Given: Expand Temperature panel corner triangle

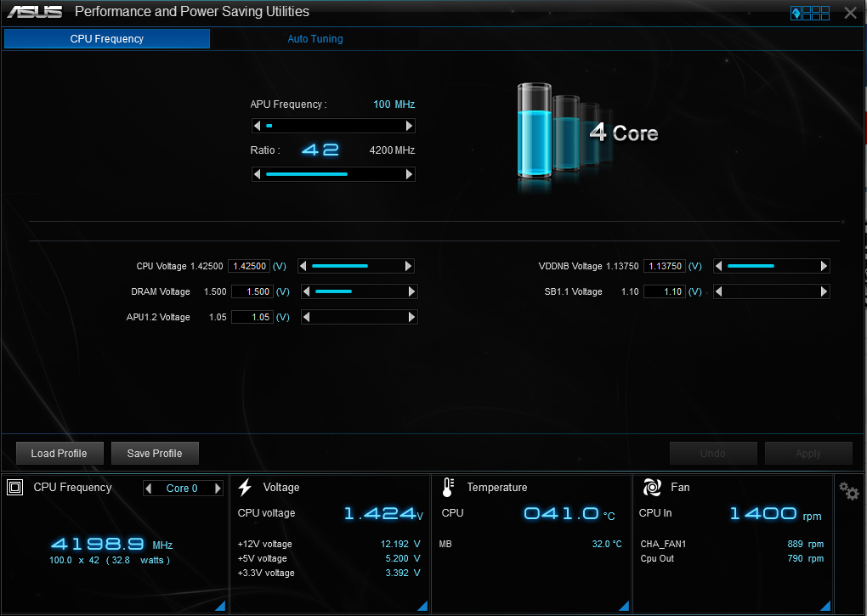Looking at the screenshot, I should pos(624,606).
